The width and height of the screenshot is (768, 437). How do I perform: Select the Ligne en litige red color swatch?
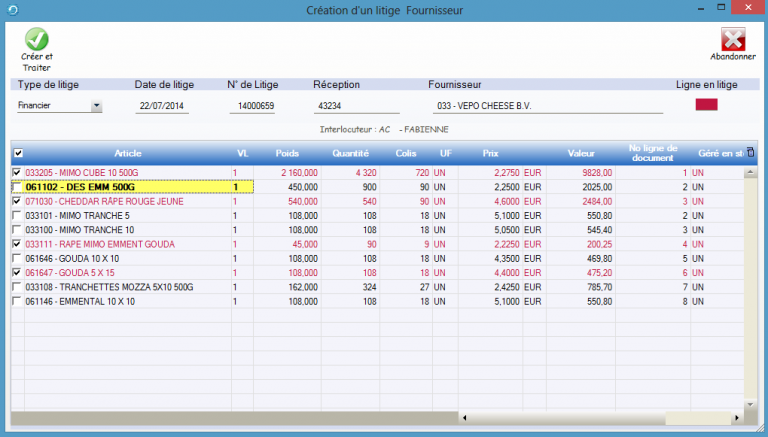[x=707, y=105]
